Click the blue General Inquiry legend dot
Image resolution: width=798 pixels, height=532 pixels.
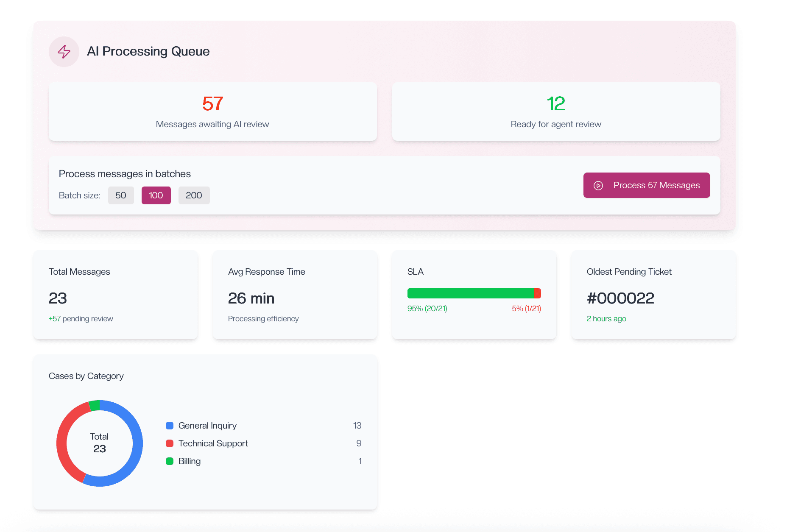170,425
